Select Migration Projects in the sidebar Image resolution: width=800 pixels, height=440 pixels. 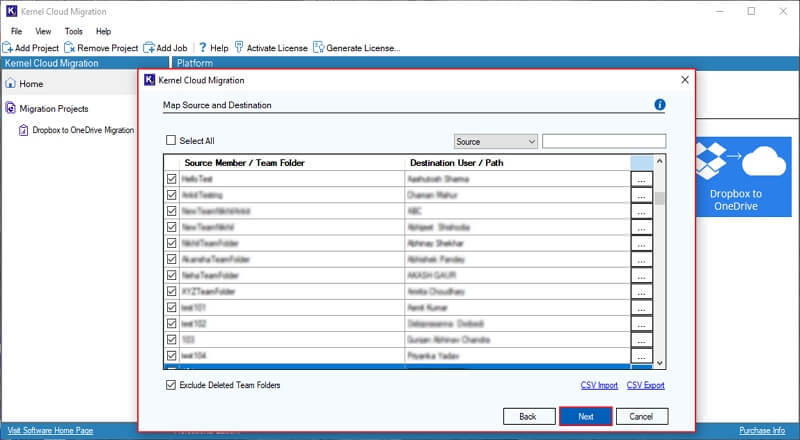54,109
